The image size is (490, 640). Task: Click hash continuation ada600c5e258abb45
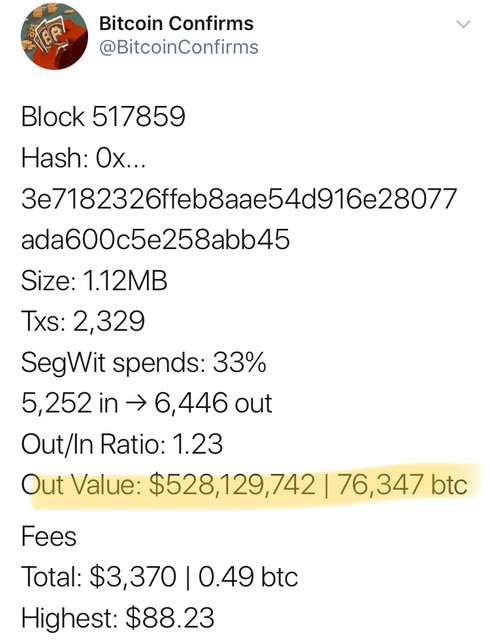(x=155, y=240)
